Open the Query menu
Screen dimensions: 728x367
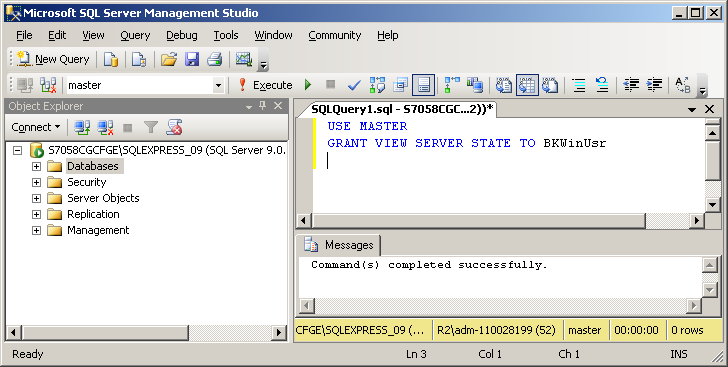135,35
